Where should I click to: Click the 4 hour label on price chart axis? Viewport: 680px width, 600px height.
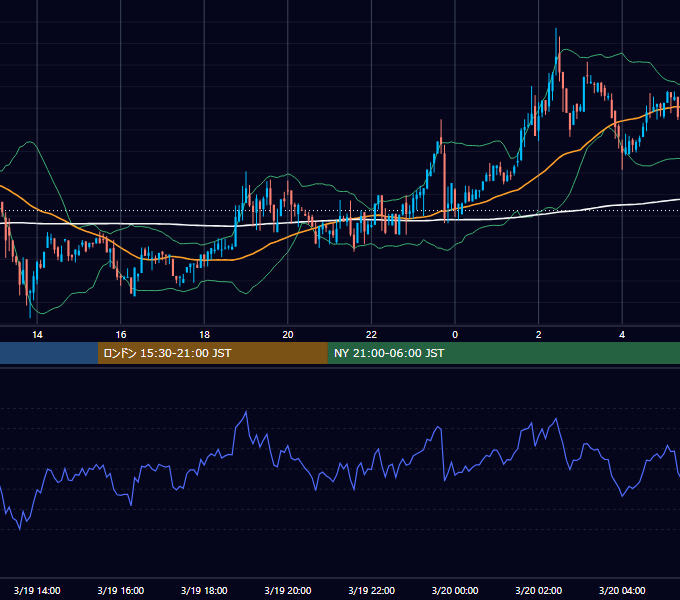(x=622, y=335)
